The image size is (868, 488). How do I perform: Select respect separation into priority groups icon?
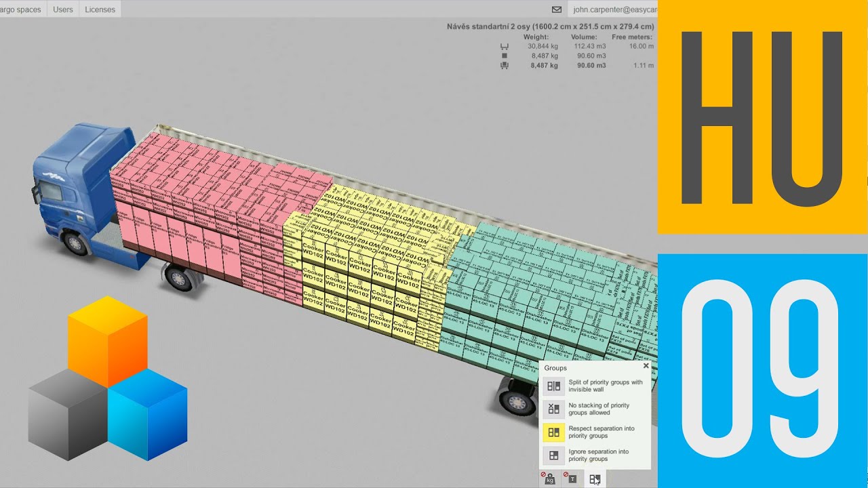(554, 432)
